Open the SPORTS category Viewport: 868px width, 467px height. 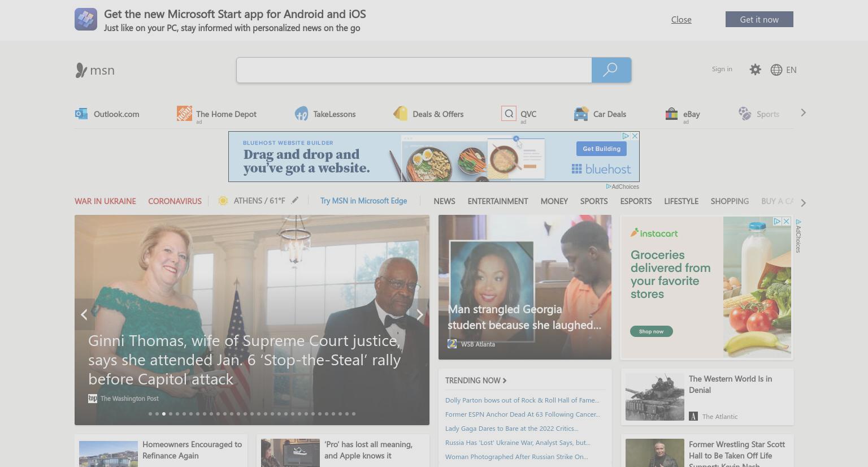coord(594,201)
